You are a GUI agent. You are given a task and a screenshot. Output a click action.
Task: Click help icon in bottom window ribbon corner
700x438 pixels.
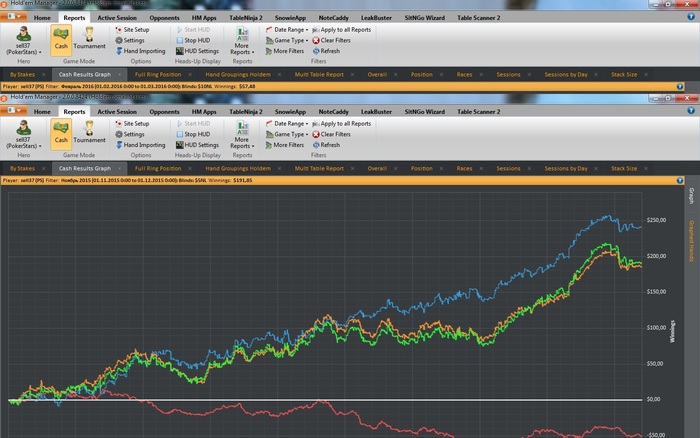[x=691, y=110]
